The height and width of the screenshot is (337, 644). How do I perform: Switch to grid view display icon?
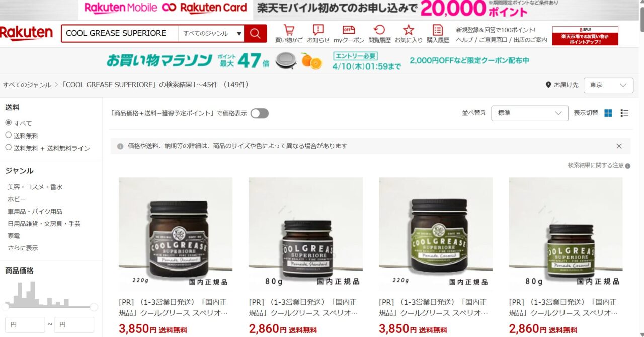click(x=608, y=113)
